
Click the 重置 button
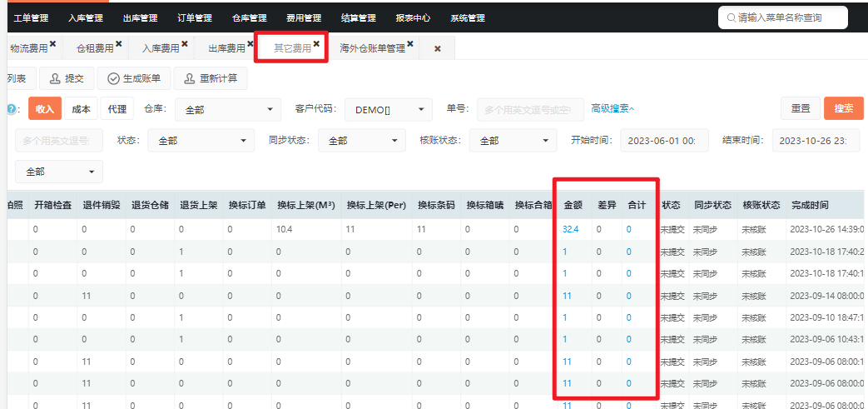[x=801, y=108]
